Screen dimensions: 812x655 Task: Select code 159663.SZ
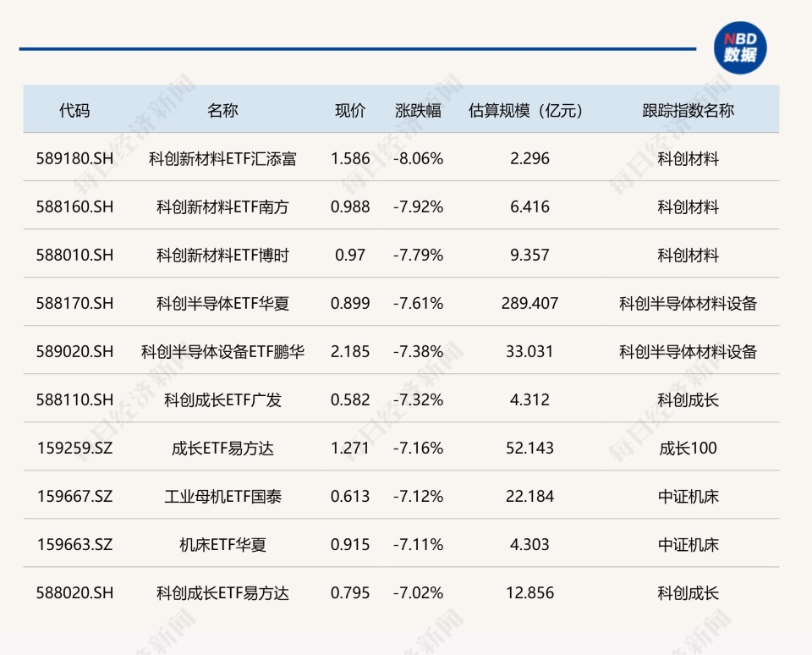click(x=74, y=544)
